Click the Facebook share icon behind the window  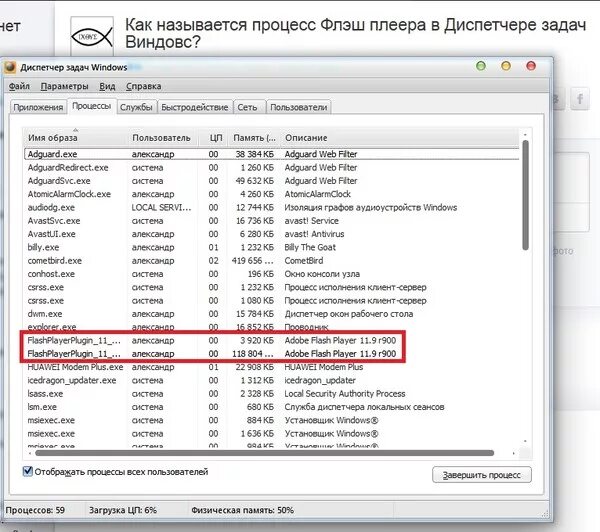click(580, 99)
